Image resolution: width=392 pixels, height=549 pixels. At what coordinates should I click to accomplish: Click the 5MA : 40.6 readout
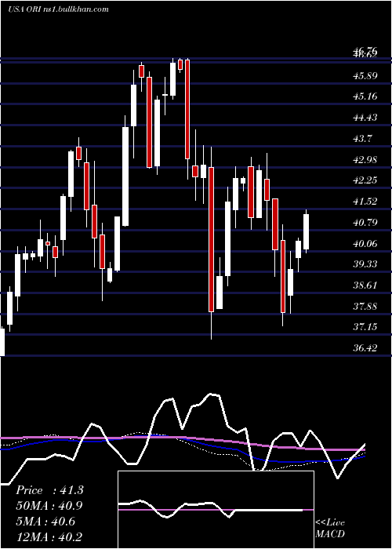(45, 522)
